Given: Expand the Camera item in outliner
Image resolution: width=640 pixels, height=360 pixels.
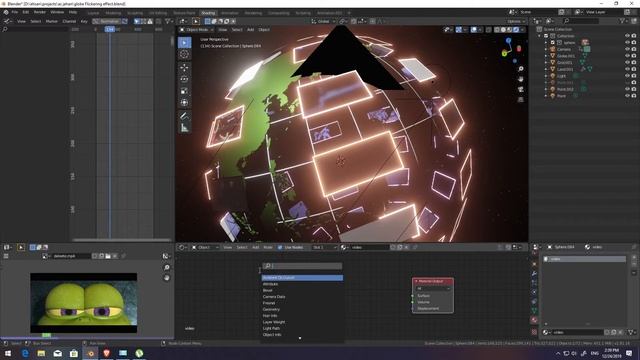Looking at the screenshot, I should click(546, 49).
